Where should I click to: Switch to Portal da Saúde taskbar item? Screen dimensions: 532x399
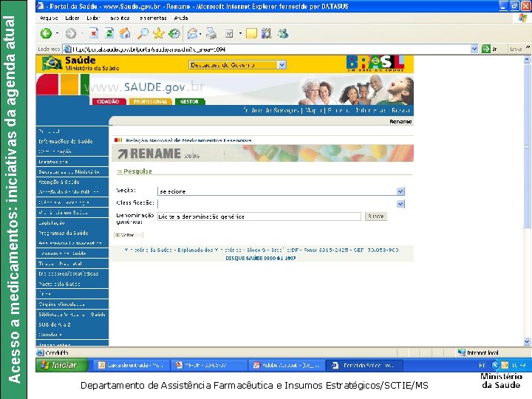365,365
